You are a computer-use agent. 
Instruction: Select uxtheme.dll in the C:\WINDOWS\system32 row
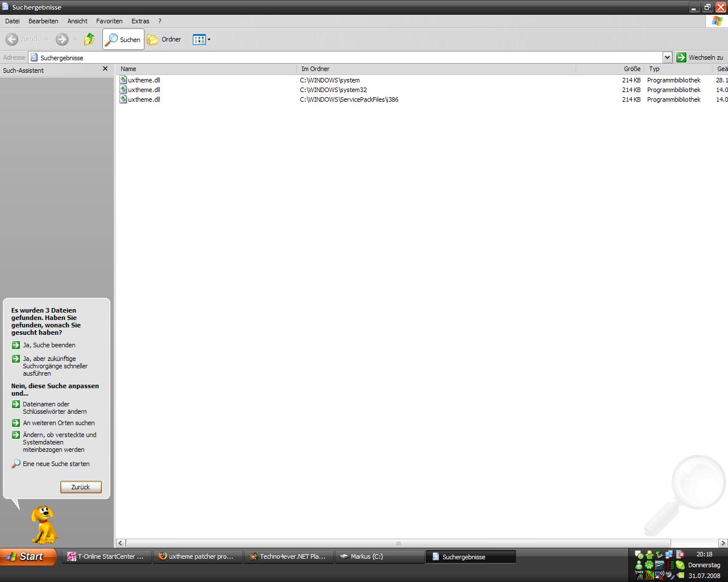143,90
